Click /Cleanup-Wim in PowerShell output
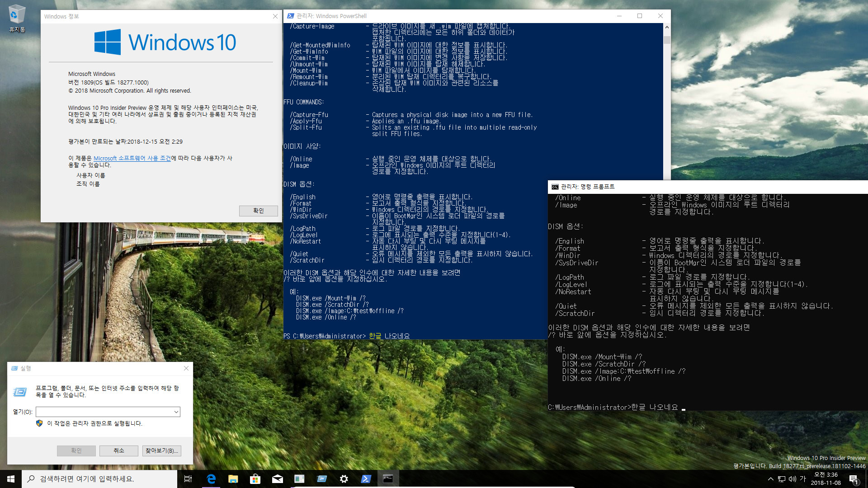Screen dimensions: 868x488 [309, 83]
